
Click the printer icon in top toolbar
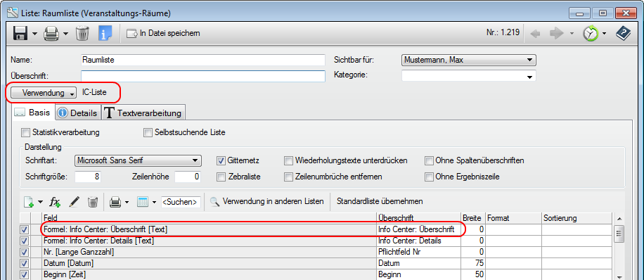pos(52,33)
